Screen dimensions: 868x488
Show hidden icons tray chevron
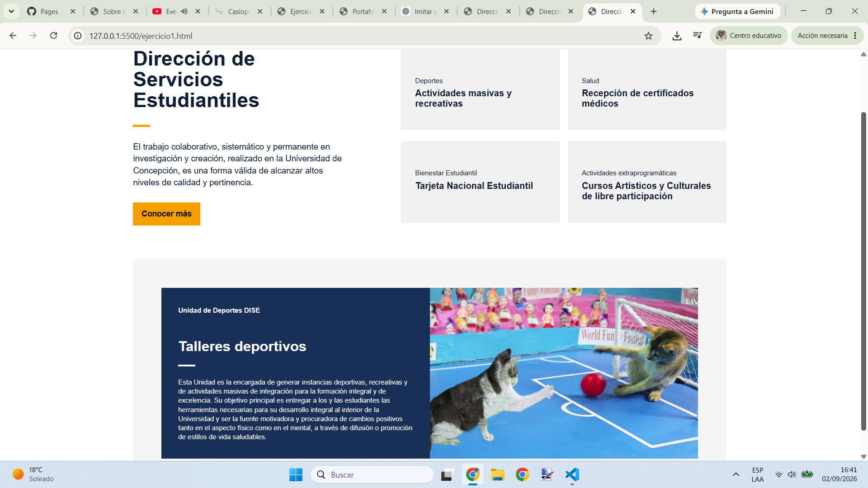click(736, 474)
